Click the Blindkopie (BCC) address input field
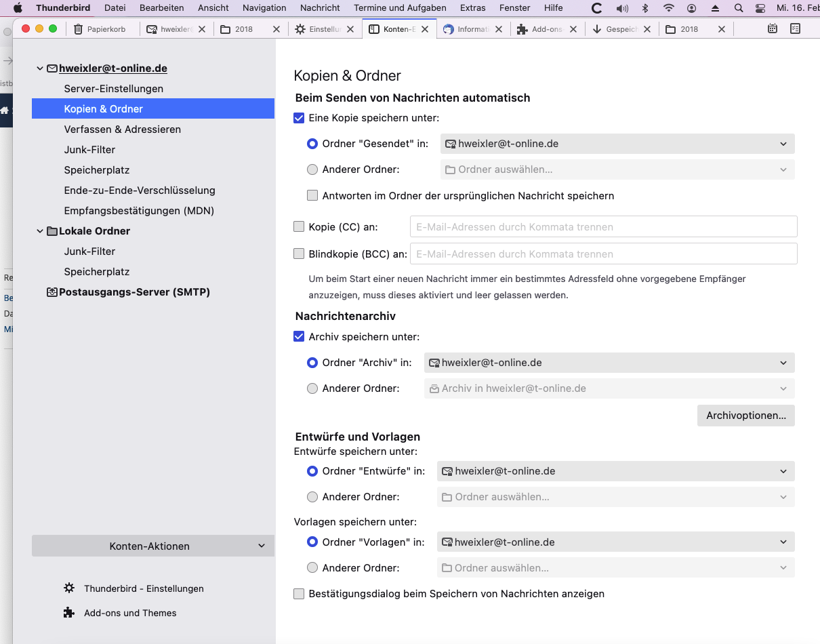 [603, 254]
